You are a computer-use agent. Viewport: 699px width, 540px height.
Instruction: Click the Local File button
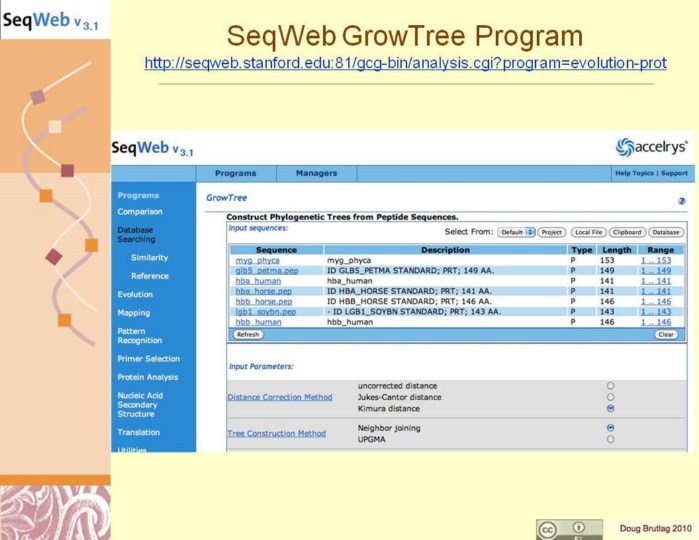coord(588,232)
